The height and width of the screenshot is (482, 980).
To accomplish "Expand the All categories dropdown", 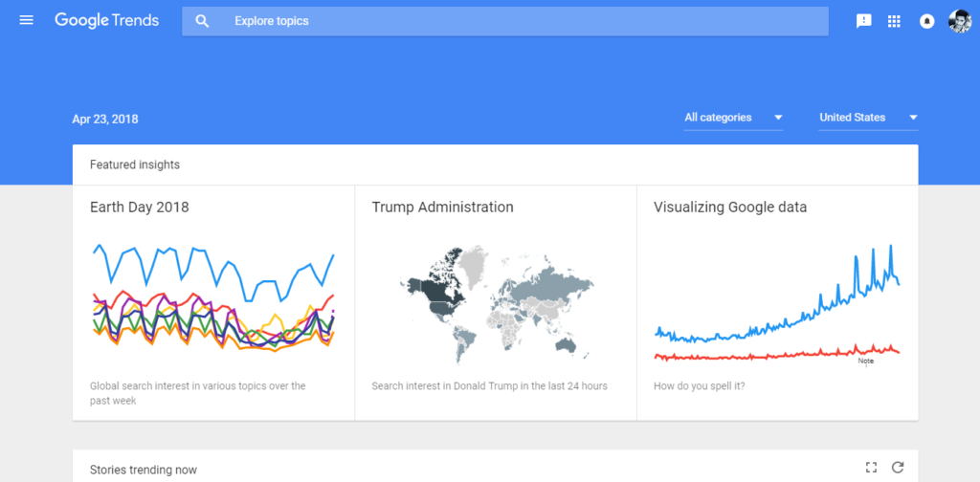I will [733, 118].
